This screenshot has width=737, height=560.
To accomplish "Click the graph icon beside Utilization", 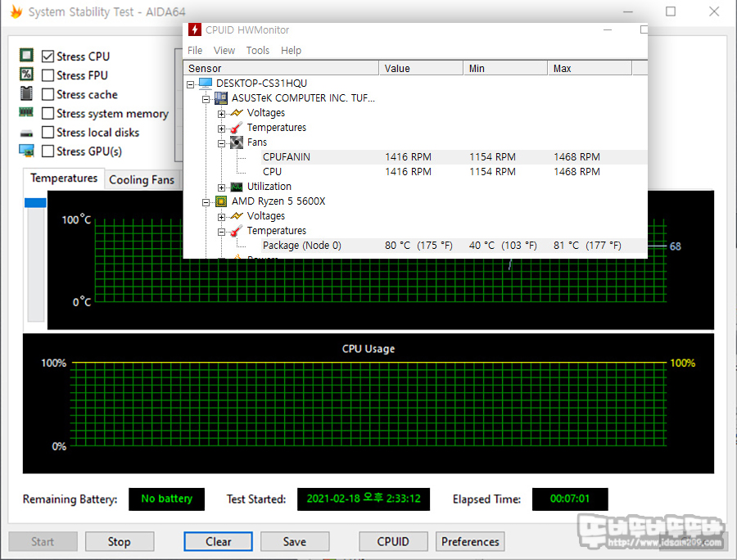I will (237, 187).
